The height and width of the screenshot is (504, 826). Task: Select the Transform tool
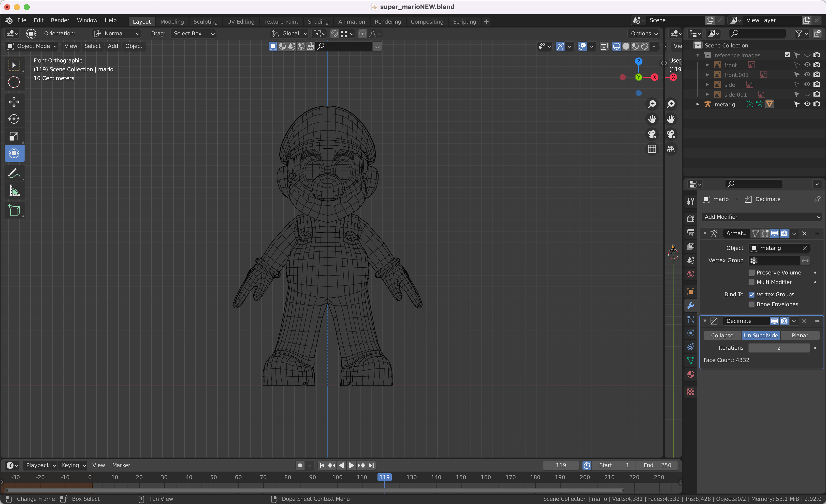coord(14,154)
